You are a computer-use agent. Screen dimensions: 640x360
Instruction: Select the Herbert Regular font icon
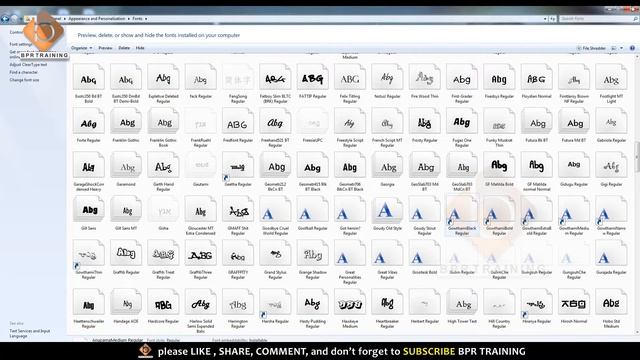pos(424,303)
